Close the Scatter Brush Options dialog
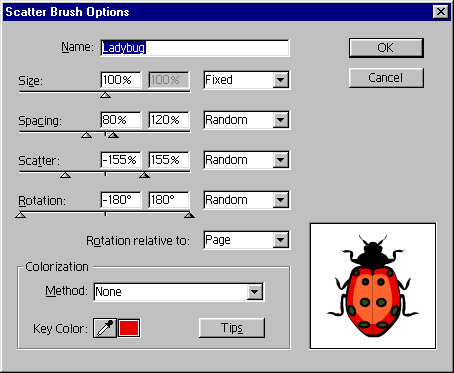The width and height of the screenshot is (454, 373). point(441,12)
